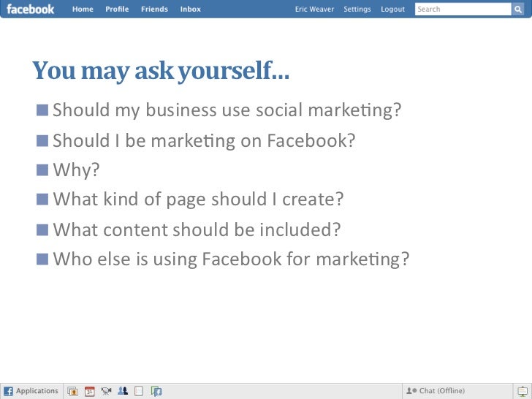Open Settings in the top bar

click(x=357, y=9)
